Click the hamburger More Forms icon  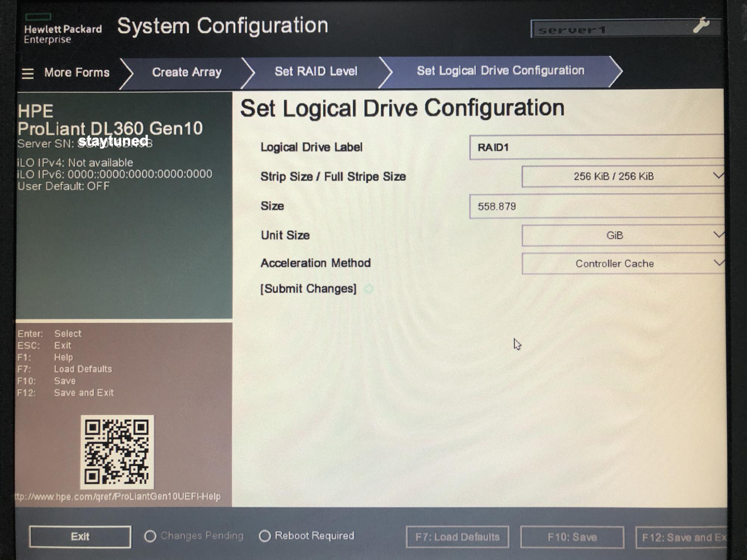coord(28,74)
